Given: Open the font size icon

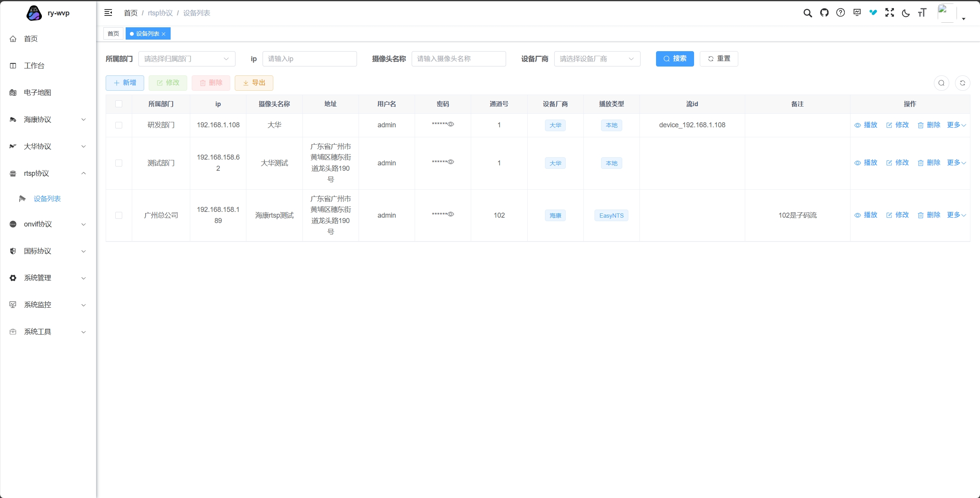Looking at the screenshot, I should 922,13.
